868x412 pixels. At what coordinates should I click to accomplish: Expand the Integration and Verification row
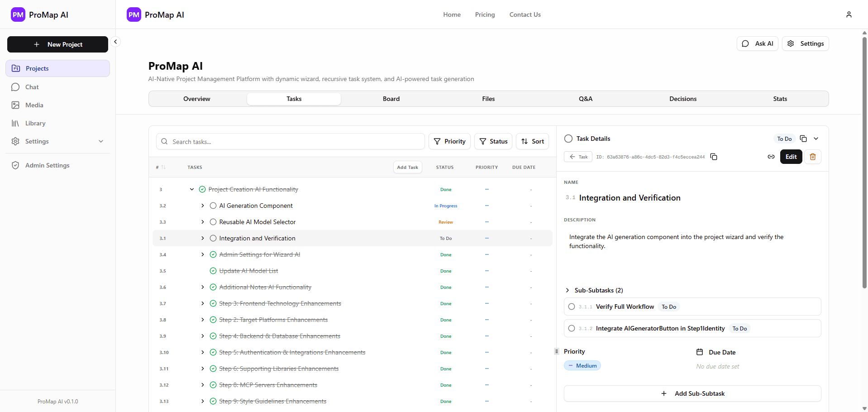click(202, 238)
